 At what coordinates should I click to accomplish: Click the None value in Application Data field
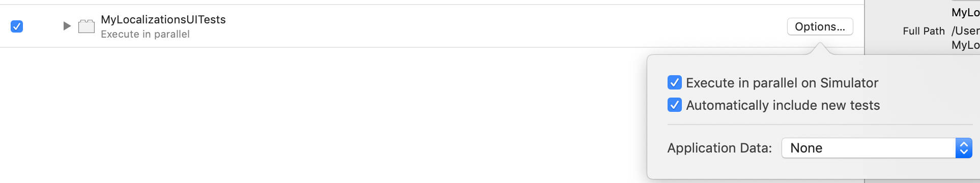pyautogui.click(x=806, y=148)
